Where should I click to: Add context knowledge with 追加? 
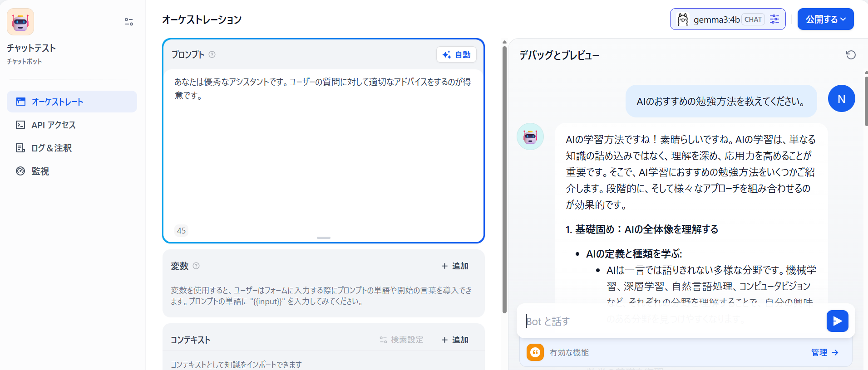click(x=455, y=340)
